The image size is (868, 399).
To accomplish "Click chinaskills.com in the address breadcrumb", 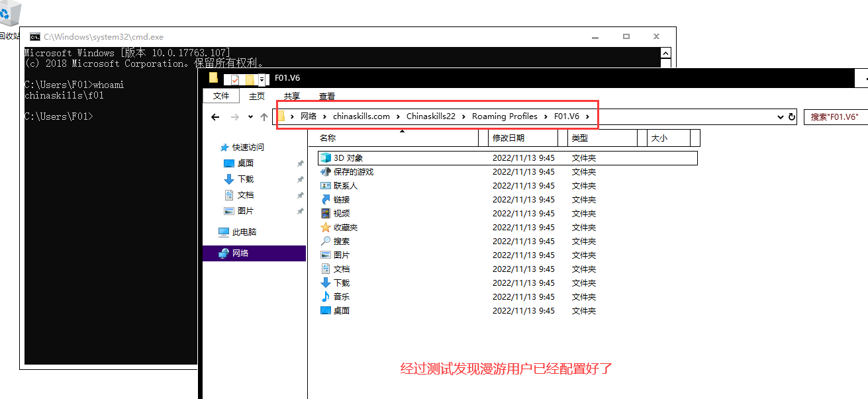I will (362, 116).
